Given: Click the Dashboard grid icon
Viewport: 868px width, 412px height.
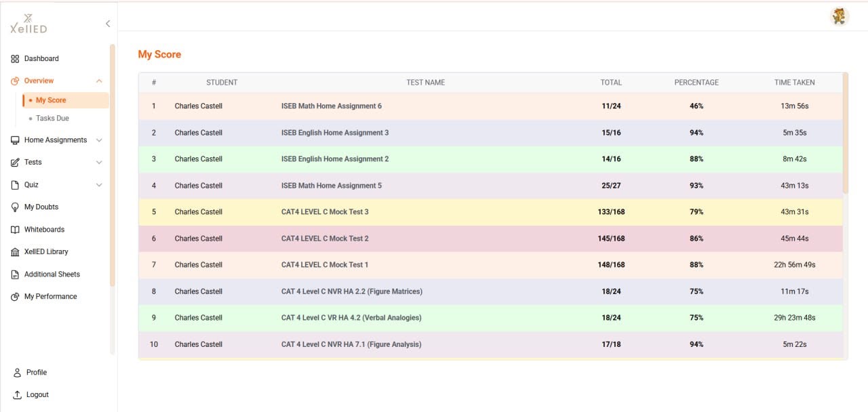Looking at the screenshot, I should (x=15, y=59).
